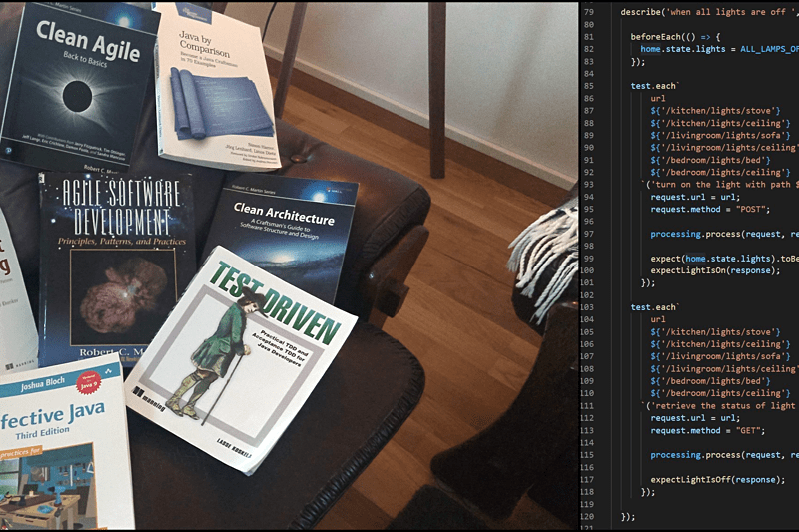799x532 pixels.
Task: Click '/bedroom/lights/bed' on line 91
Action: pos(710,160)
